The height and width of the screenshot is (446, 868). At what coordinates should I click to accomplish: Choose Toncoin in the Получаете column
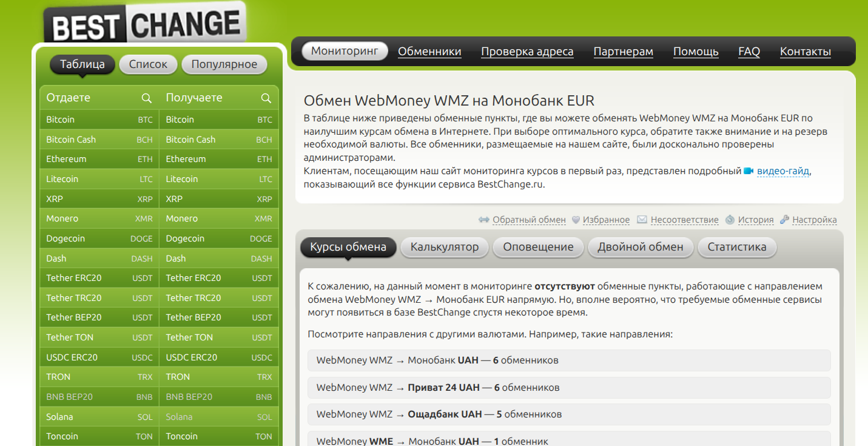tap(219, 436)
